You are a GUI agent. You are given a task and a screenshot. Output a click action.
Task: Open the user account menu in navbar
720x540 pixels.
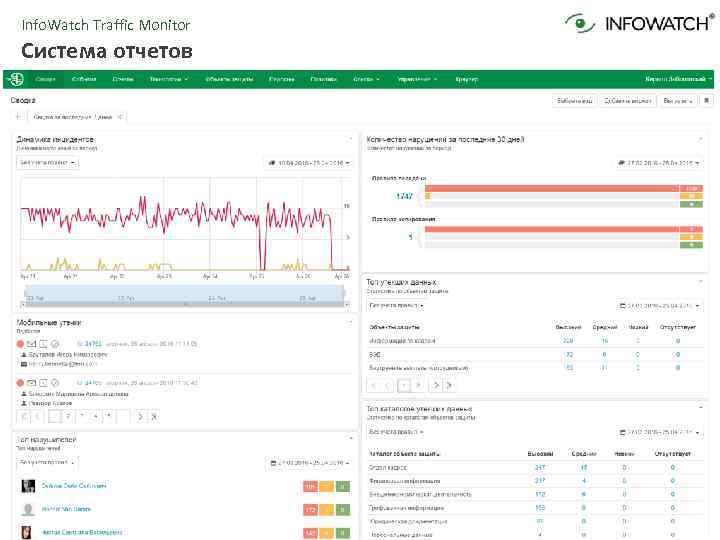[678, 79]
